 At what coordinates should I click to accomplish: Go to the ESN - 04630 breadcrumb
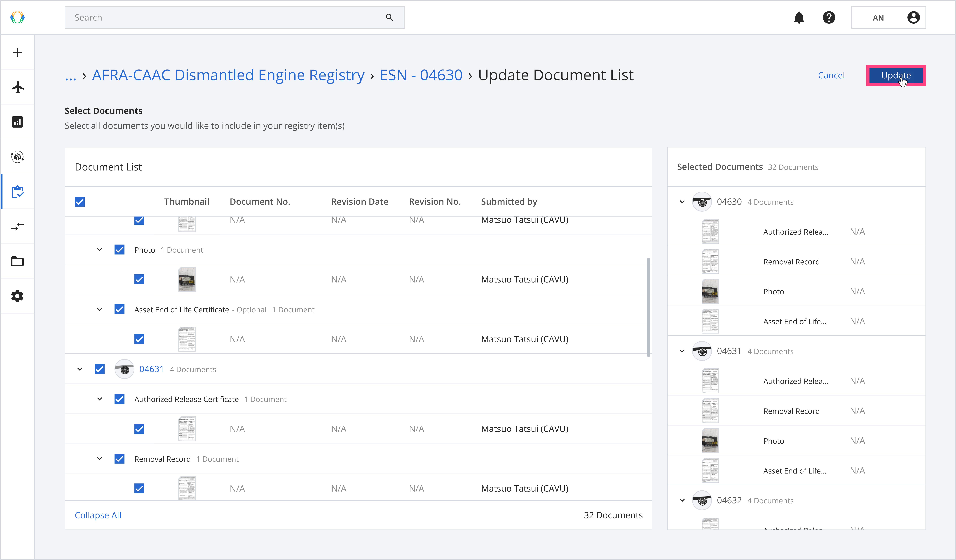(421, 75)
